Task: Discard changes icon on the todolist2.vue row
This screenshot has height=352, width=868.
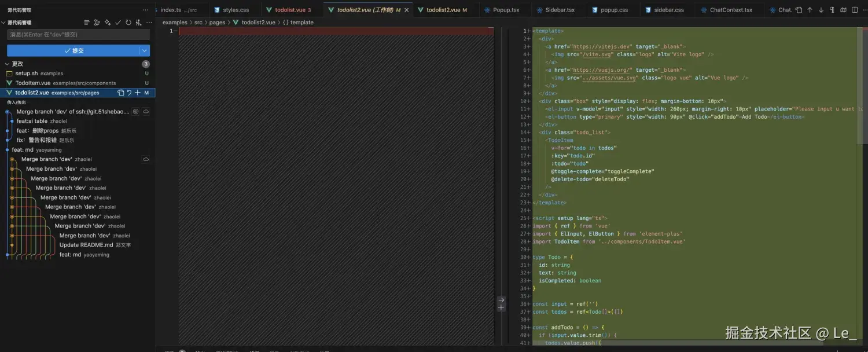Action: pos(129,93)
